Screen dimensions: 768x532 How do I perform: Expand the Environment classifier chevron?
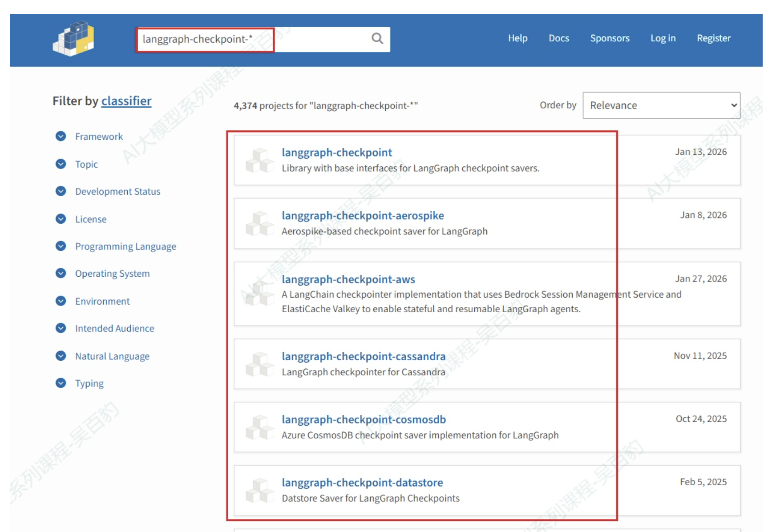coord(61,301)
